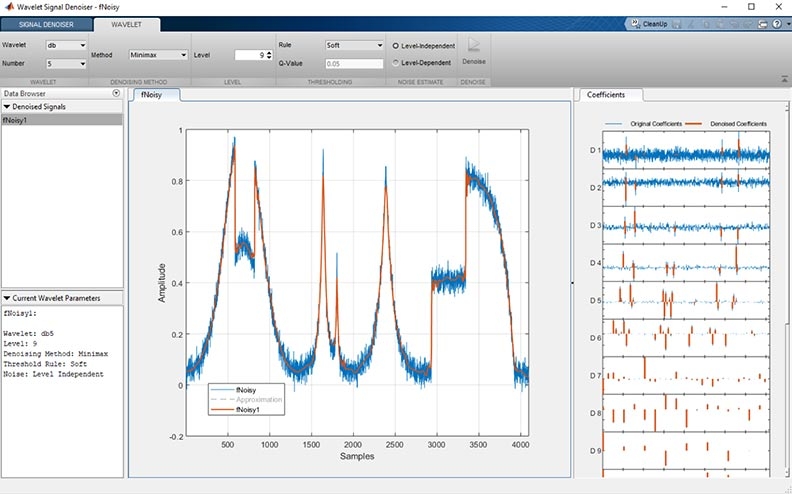Click the Approximation entry in plot legend
Screen dimensions: 792x494
246,400
